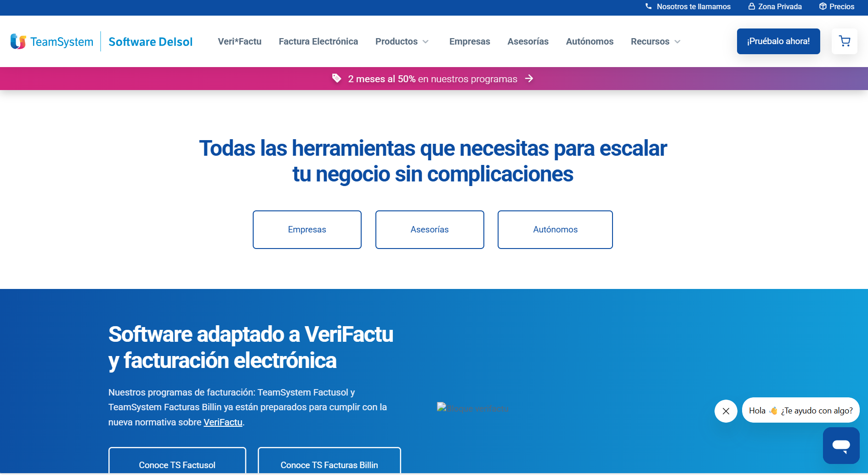
Task: Click the 2 meses al 50% promo text
Action: pyautogui.click(x=382, y=79)
